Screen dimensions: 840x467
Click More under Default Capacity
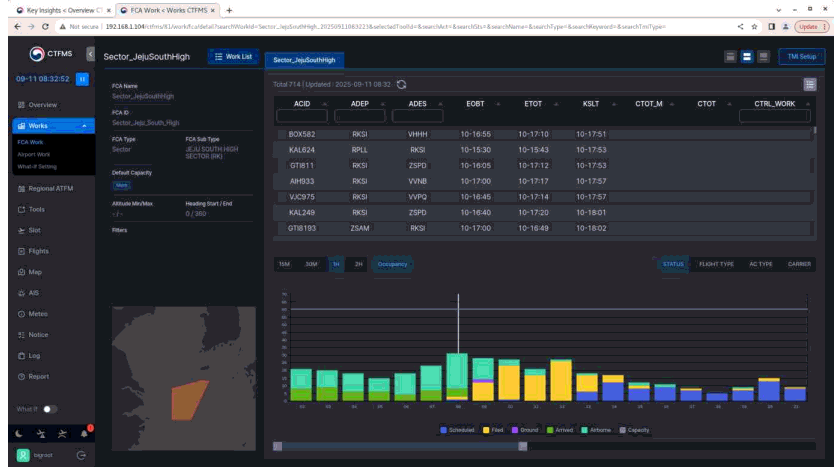[x=122, y=185]
